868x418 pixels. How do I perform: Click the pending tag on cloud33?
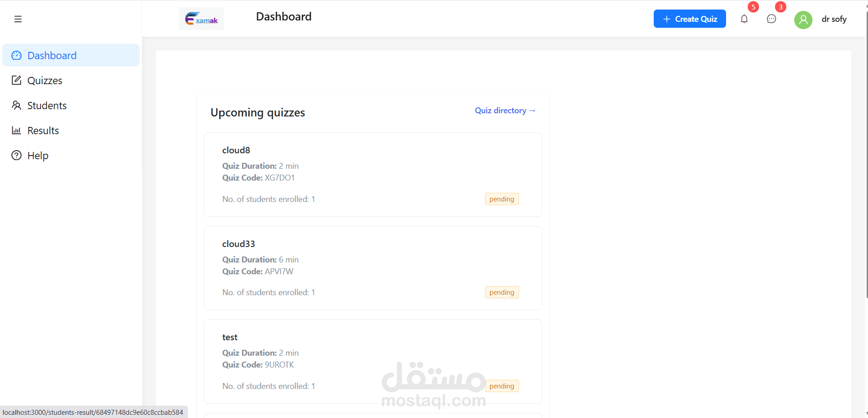pyautogui.click(x=502, y=292)
